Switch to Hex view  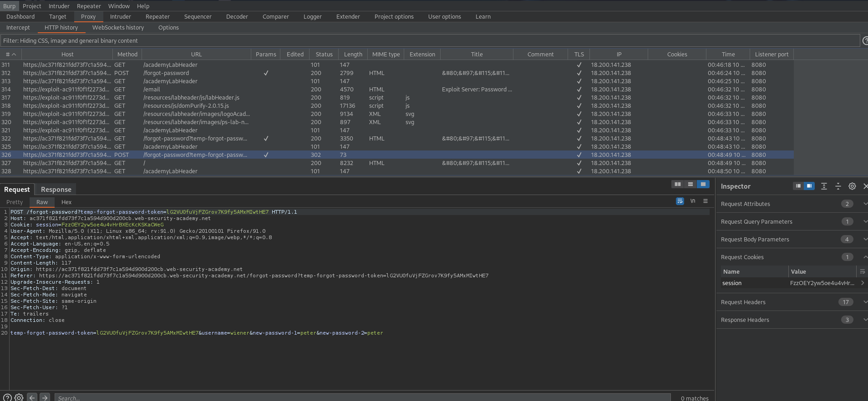66,202
